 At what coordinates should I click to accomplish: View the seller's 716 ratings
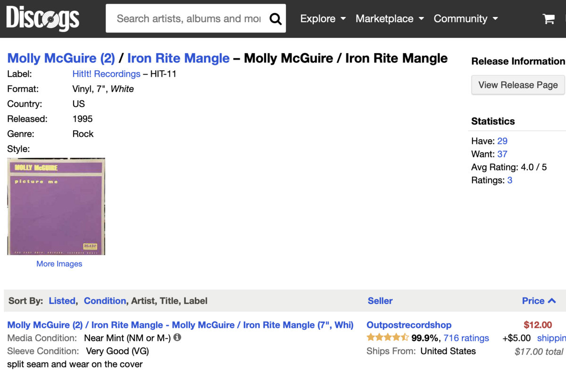pyautogui.click(x=466, y=338)
